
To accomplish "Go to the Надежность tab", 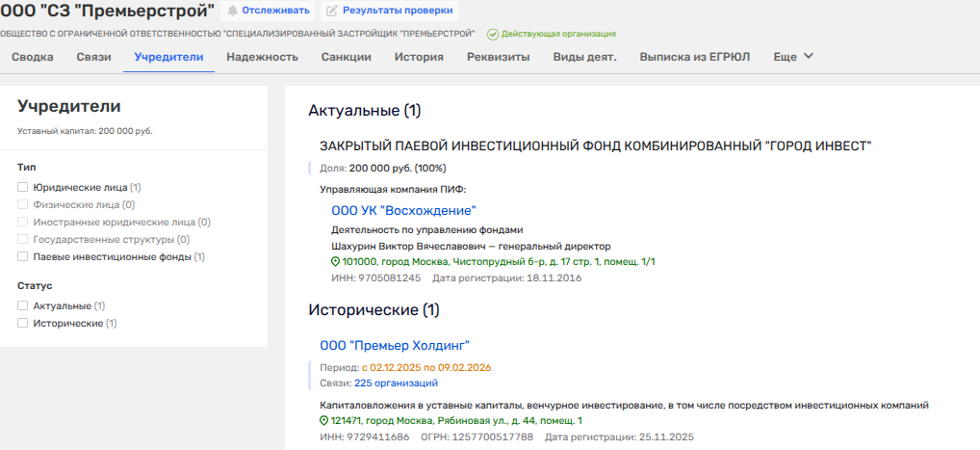I will point(263,57).
